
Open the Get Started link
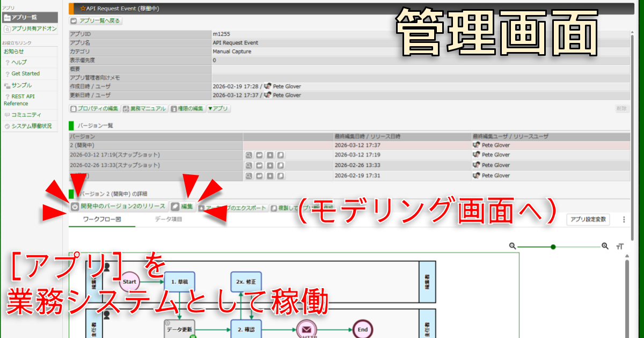tap(25, 74)
